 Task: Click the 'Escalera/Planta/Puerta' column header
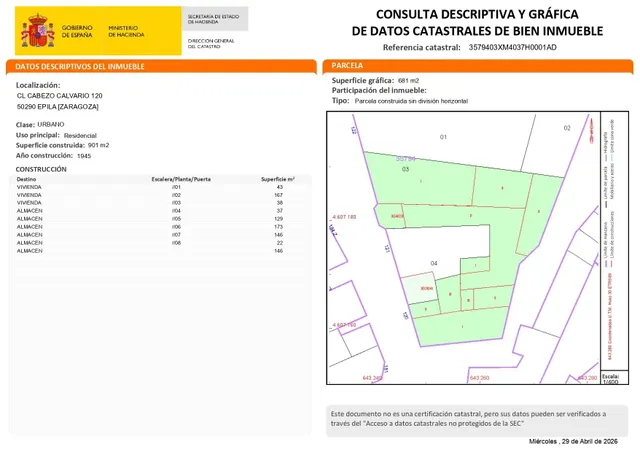click(x=181, y=179)
